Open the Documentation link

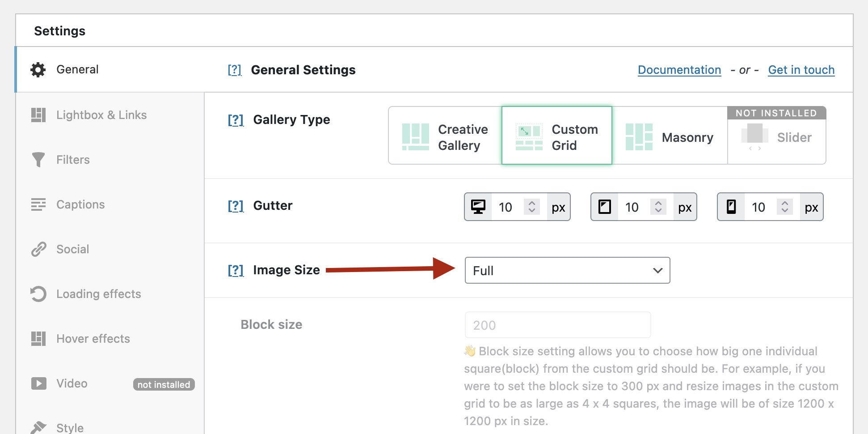[x=679, y=70]
